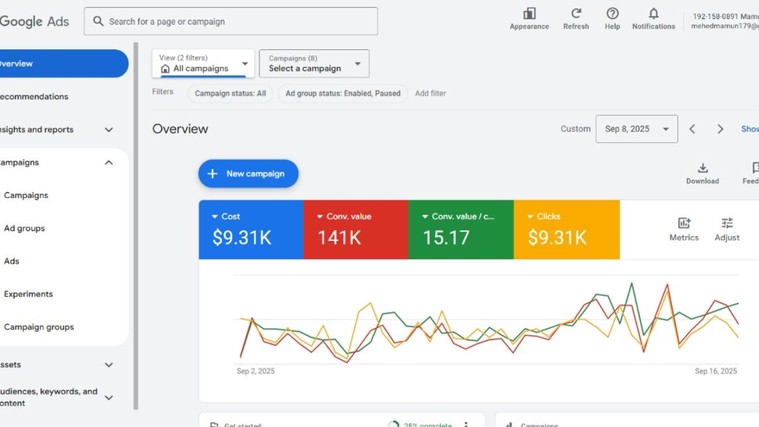Open the Adjust sliders icon
This screenshot has width=759, height=427.
(727, 224)
